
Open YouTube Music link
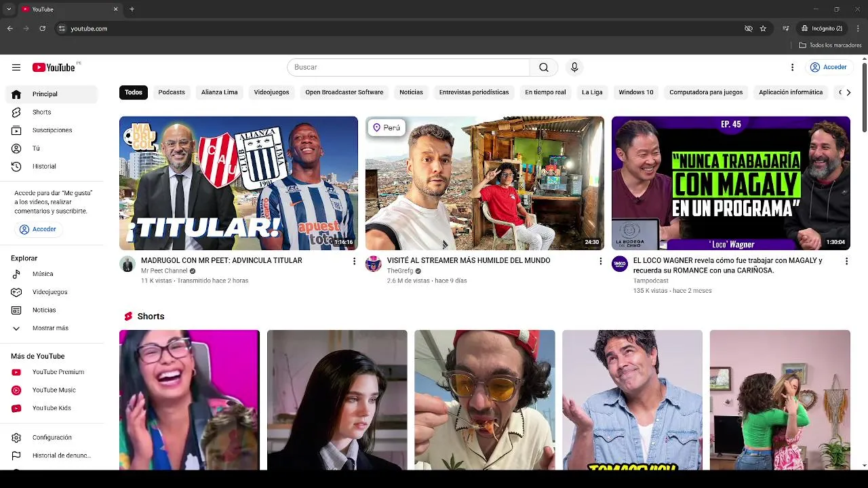point(52,390)
